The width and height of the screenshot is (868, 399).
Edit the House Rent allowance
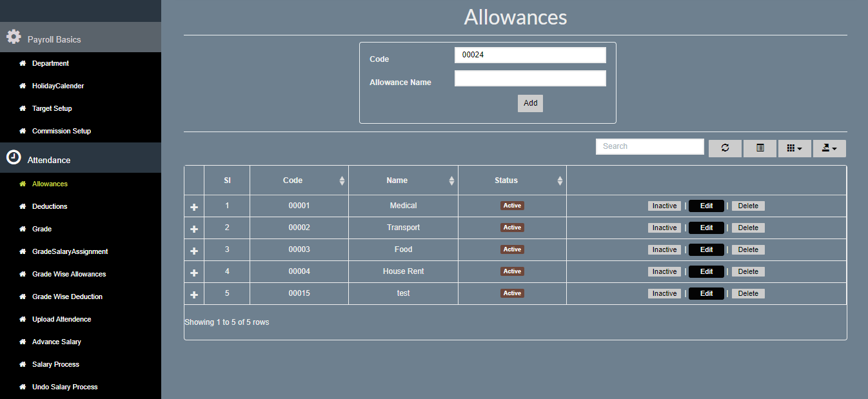click(706, 272)
